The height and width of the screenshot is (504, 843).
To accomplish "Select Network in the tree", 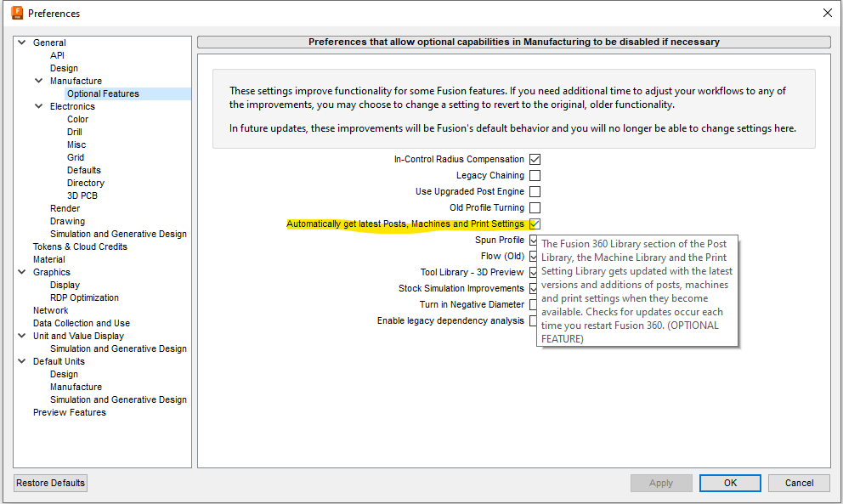I will 50,310.
